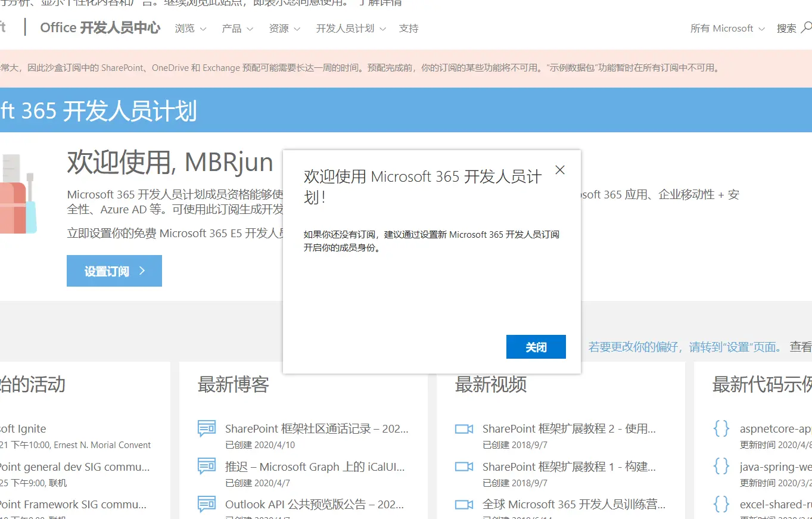This screenshot has height=519, width=812.
Task: Open 全球 Microsoft 365 开发人员训练营 video
Action: 574,504
